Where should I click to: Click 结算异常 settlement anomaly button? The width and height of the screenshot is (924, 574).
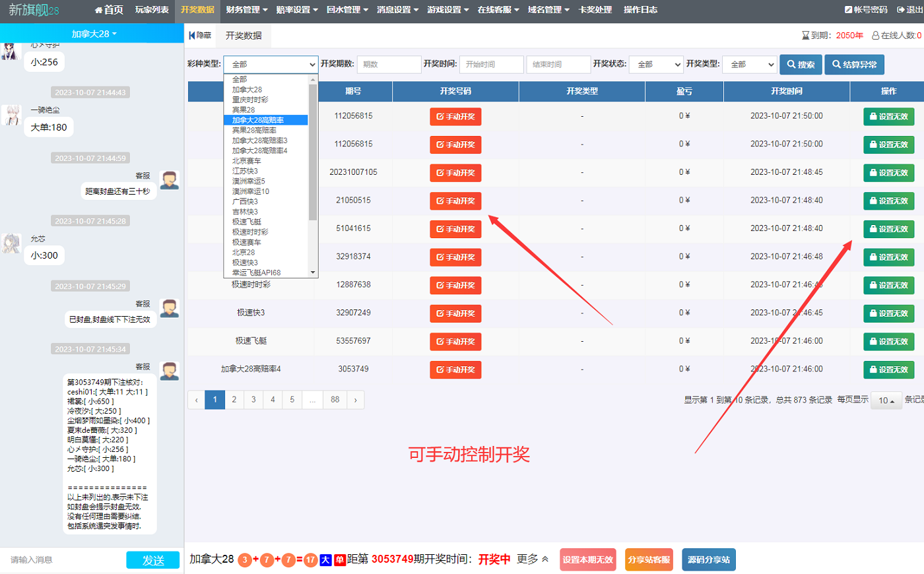853,65
